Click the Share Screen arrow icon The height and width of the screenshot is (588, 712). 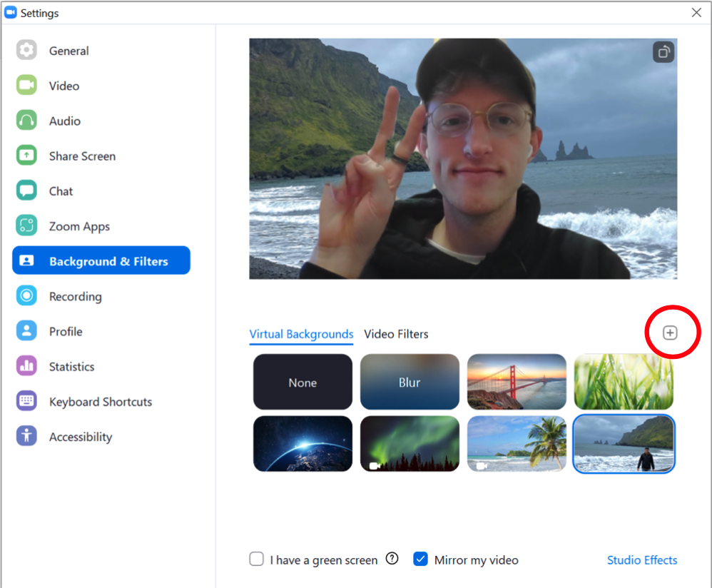click(x=26, y=156)
